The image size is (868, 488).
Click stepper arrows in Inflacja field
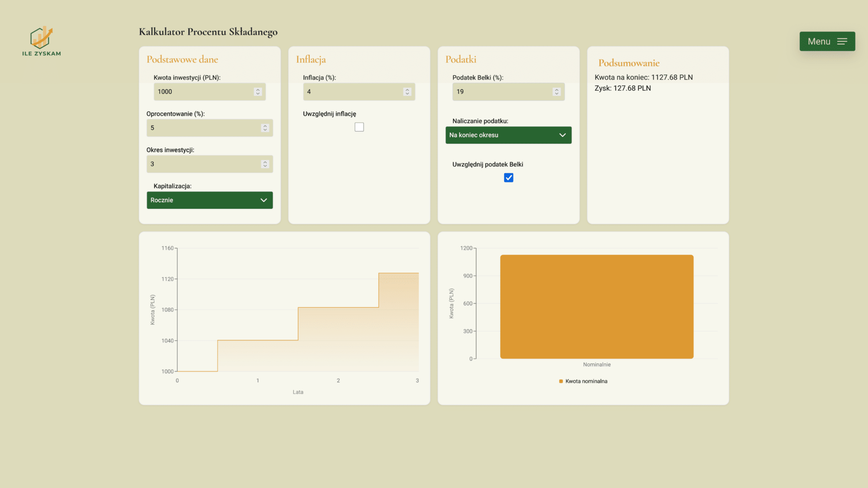(x=407, y=92)
